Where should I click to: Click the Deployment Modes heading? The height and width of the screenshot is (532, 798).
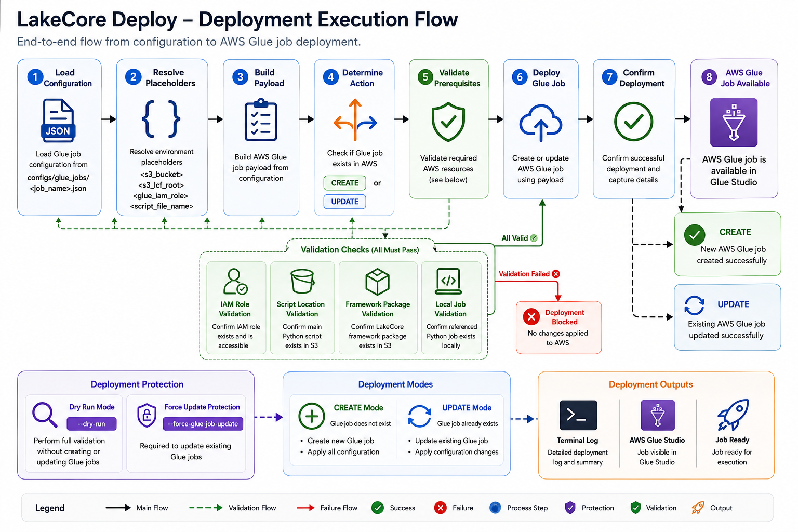click(x=395, y=384)
